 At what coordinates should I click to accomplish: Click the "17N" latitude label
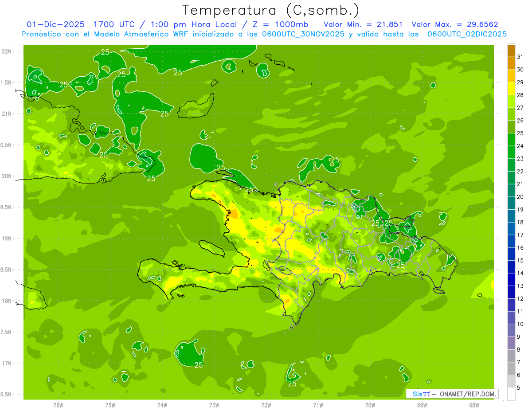(x=8, y=363)
